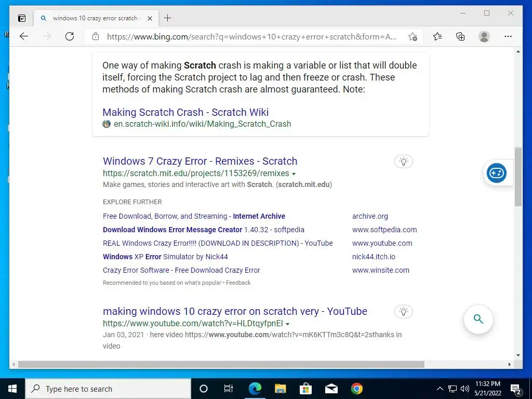Click the horizontal scroll right arrow
532x399 pixels.
pyautogui.click(x=510, y=364)
